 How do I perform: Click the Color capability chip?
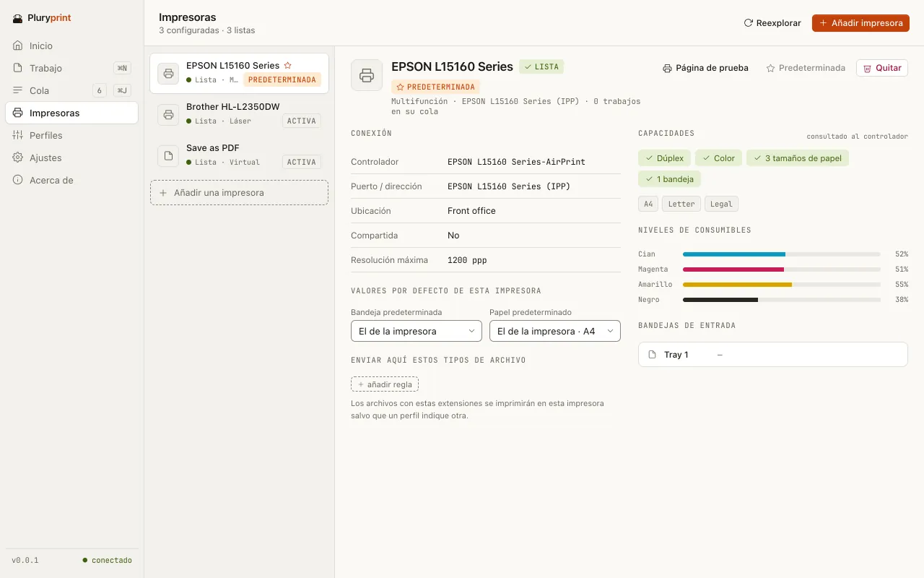point(719,158)
